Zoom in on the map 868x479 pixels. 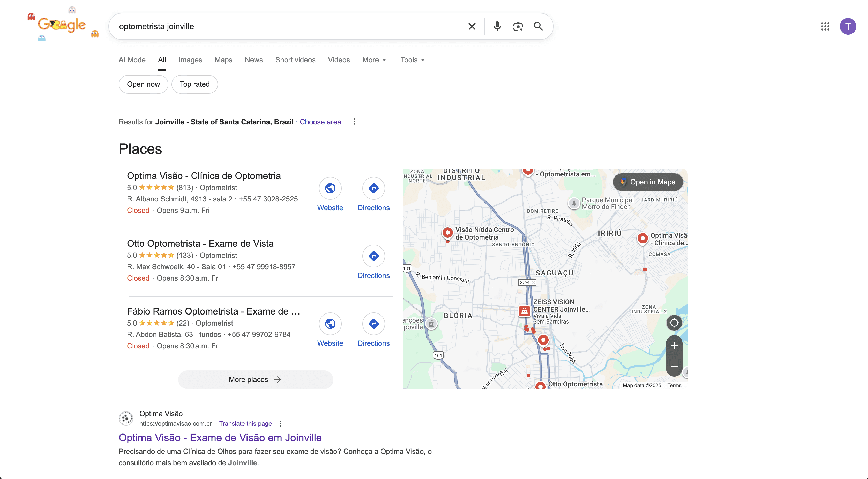[674, 346]
